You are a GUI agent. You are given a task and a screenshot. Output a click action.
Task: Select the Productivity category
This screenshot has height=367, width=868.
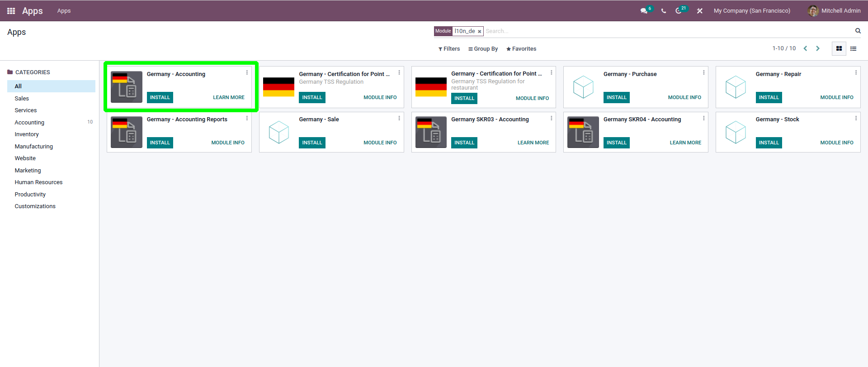coord(51,194)
